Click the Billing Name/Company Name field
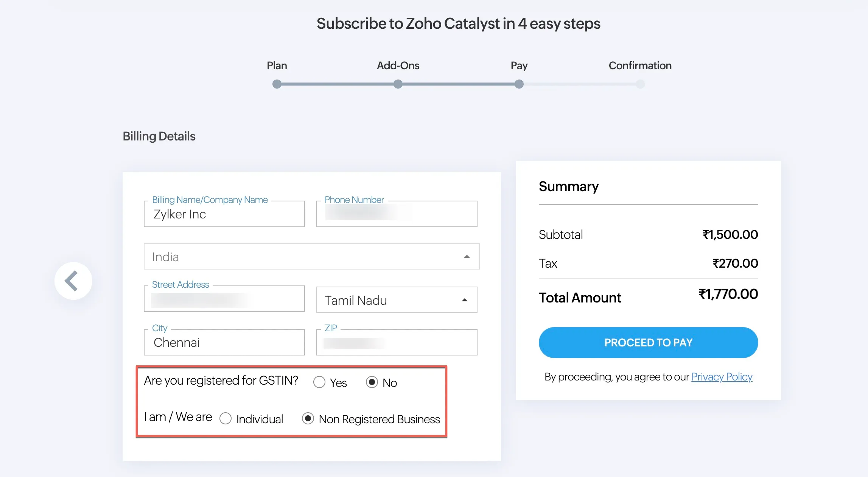 pyautogui.click(x=224, y=214)
